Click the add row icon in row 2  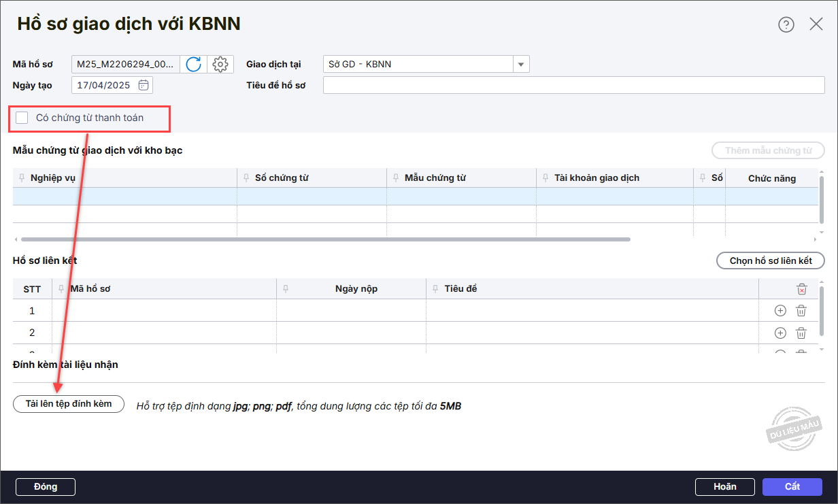pos(780,333)
